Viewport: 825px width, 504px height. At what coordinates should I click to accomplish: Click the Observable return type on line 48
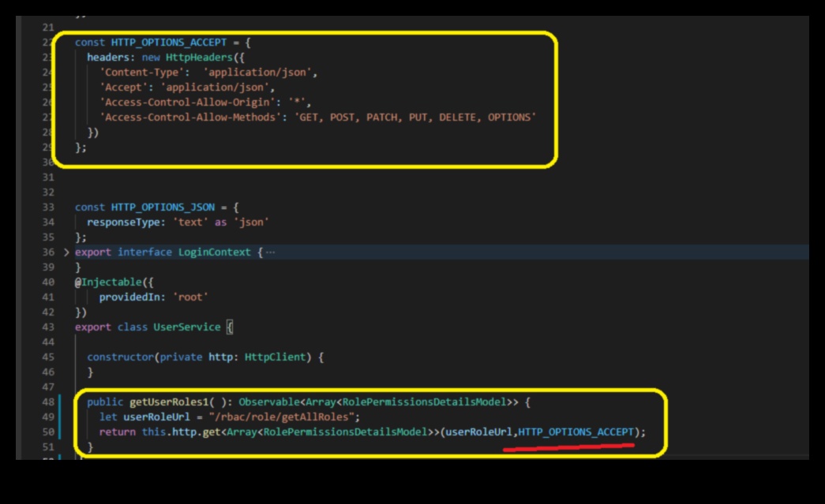269,402
